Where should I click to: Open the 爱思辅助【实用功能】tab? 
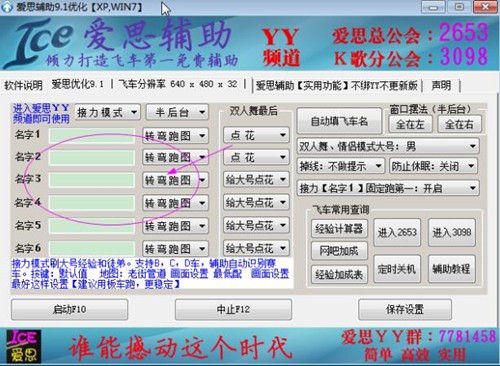(337, 86)
